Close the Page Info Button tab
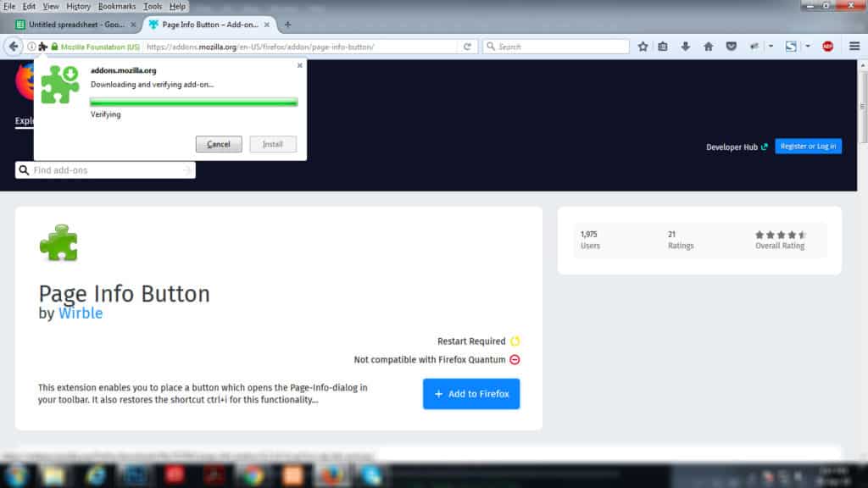The image size is (868, 488). click(x=267, y=25)
